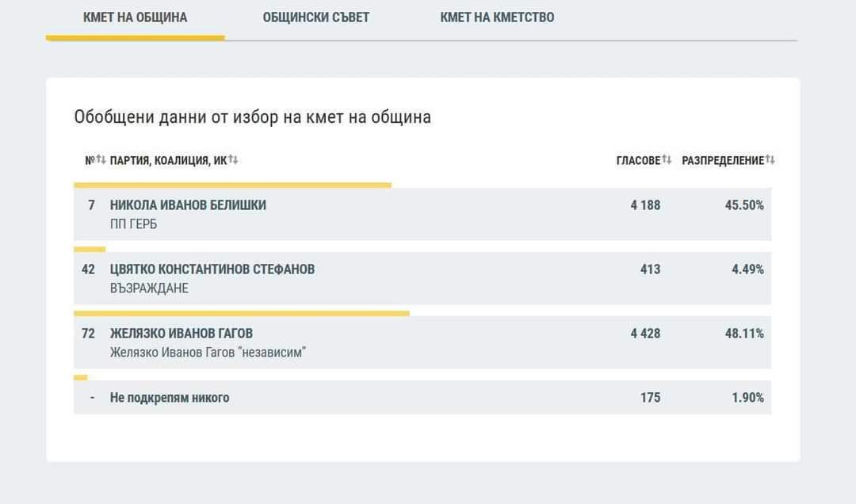Sort by number column arrows icon
856x504 pixels.
click(x=101, y=160)
